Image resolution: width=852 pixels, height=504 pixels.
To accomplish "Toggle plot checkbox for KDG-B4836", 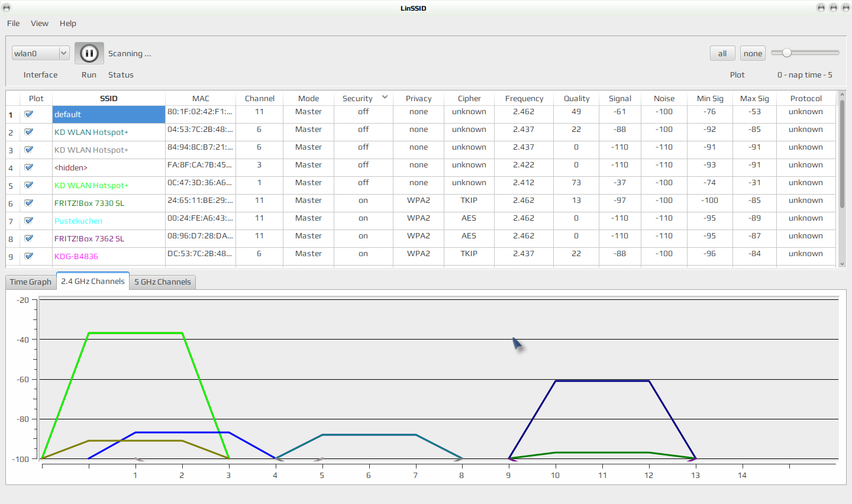I will click(28, 256).
